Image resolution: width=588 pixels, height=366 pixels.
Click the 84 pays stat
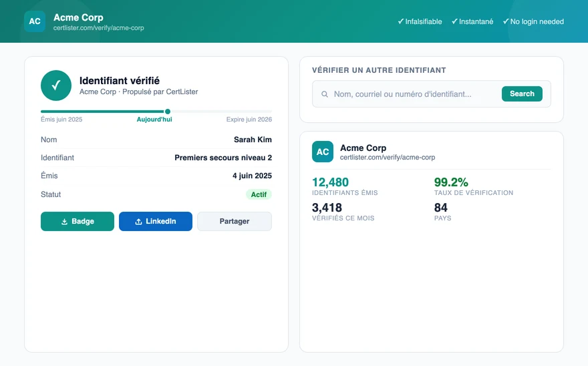click(x=442, y=212)
